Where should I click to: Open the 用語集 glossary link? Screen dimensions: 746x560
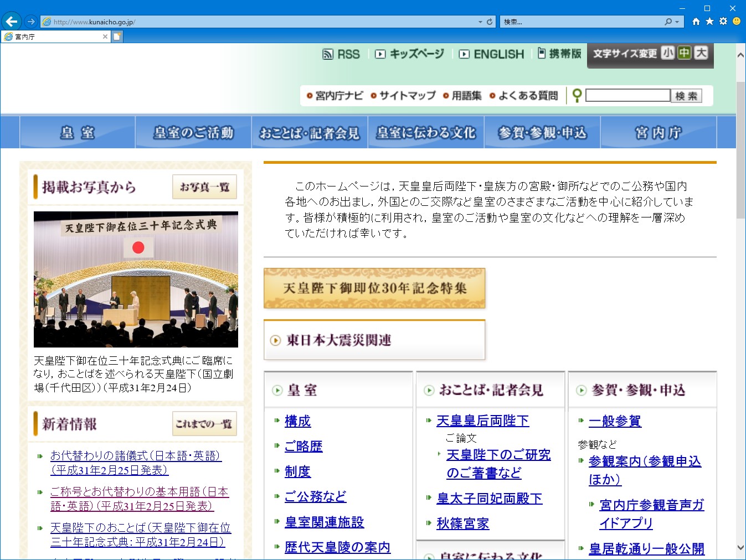point(462,96)
